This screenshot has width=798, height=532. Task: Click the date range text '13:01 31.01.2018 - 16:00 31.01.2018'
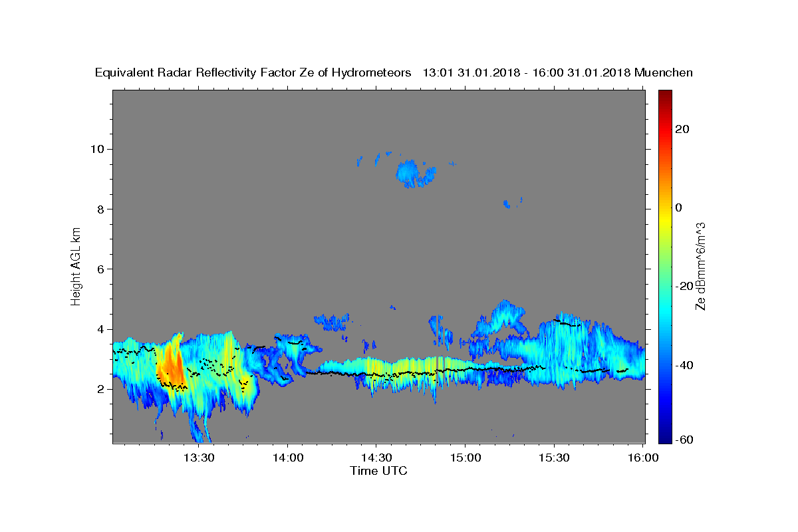527,72
